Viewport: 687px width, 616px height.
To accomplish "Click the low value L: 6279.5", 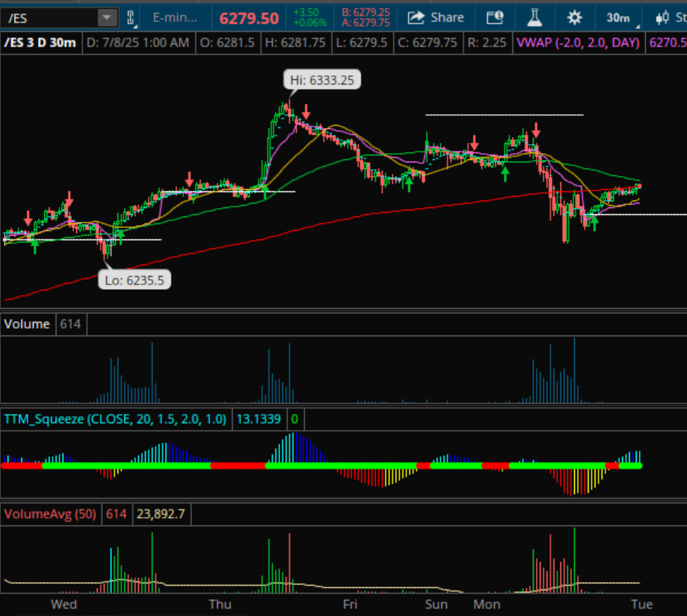I will pos(361,43).
